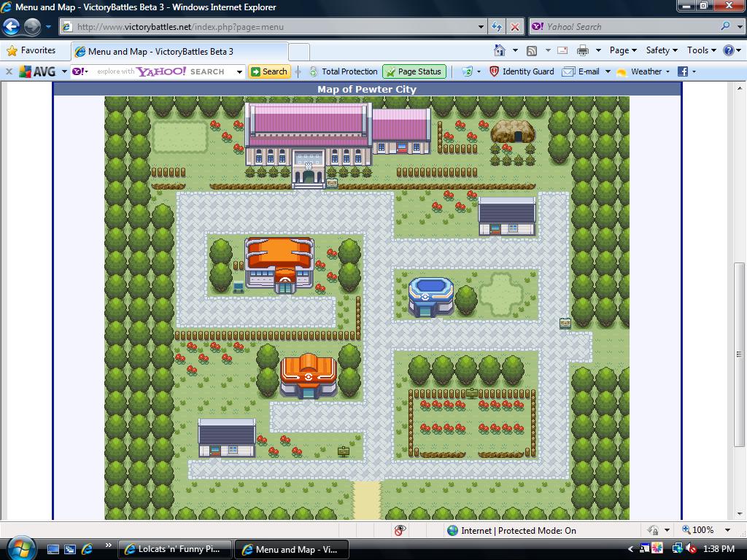Close the AVG toolbar with the X
This screenshot has width=747, height=560.
coord(9,71)
